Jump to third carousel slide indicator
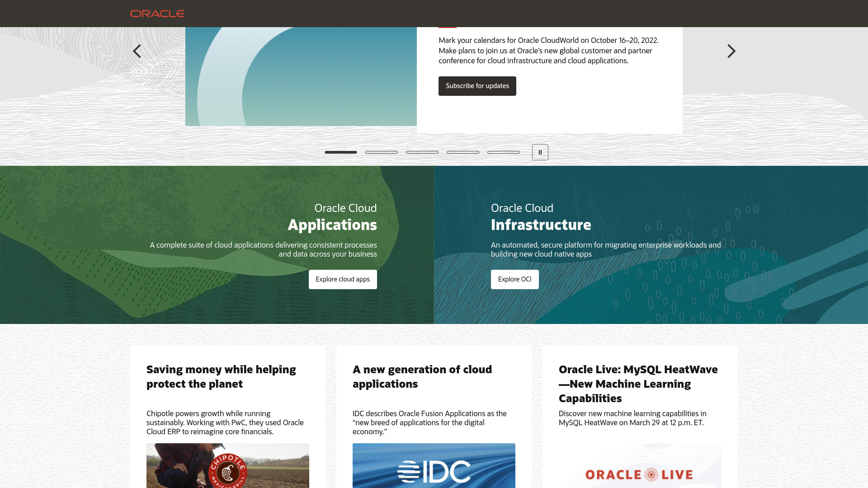 coord(422,152)
